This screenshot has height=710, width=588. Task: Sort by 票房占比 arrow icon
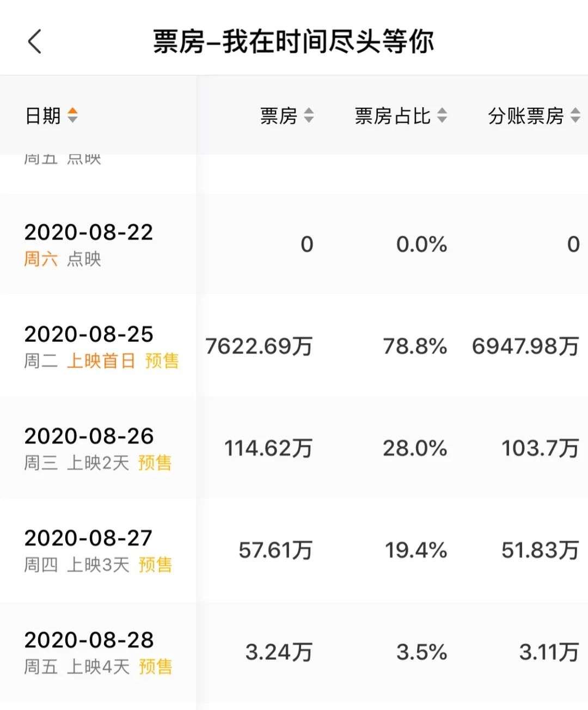coord(442,115)
